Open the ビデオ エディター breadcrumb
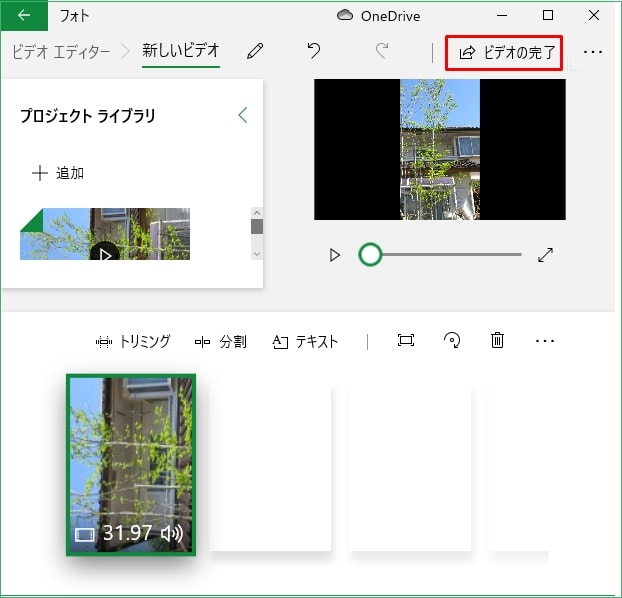The height and width of the screenshot is (598, 622). (x=61, y=52)
